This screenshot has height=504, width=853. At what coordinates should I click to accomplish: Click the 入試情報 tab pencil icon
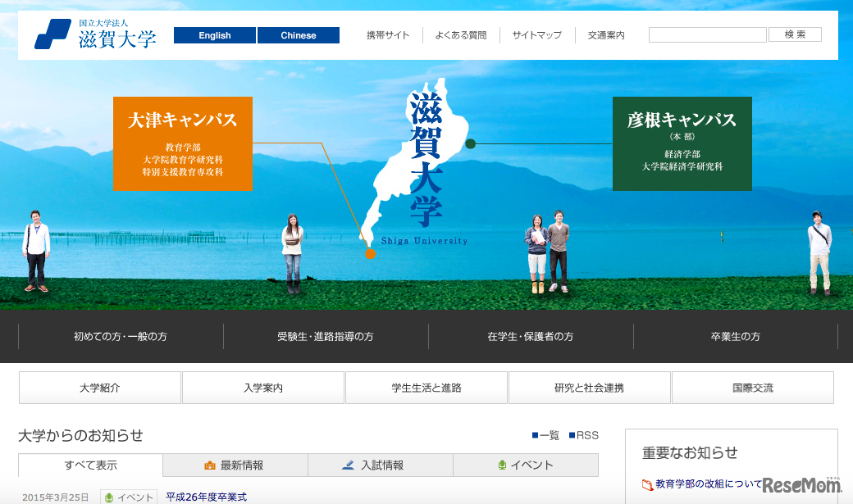348,465
